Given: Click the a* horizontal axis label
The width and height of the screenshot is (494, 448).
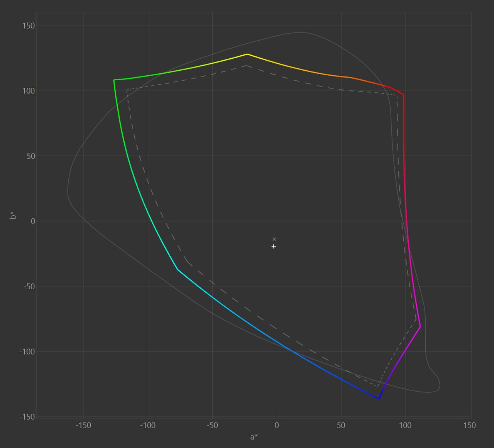Looking at the screenshot, I should (x=254, y=437).
